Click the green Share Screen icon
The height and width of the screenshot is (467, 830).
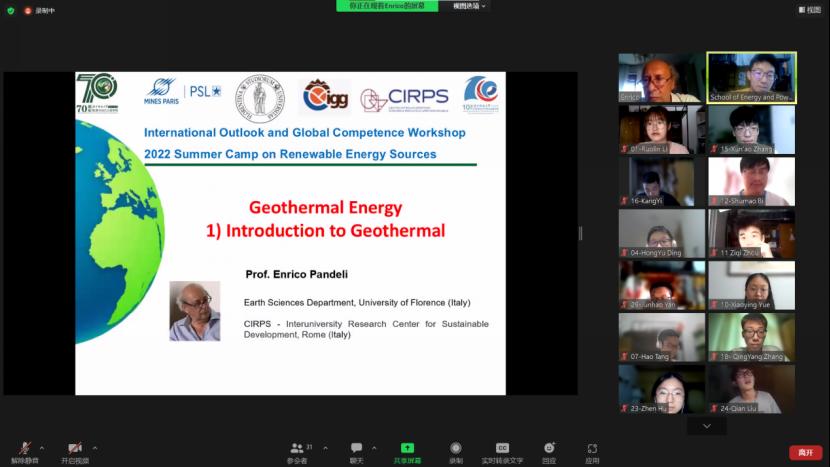point(407,449)
